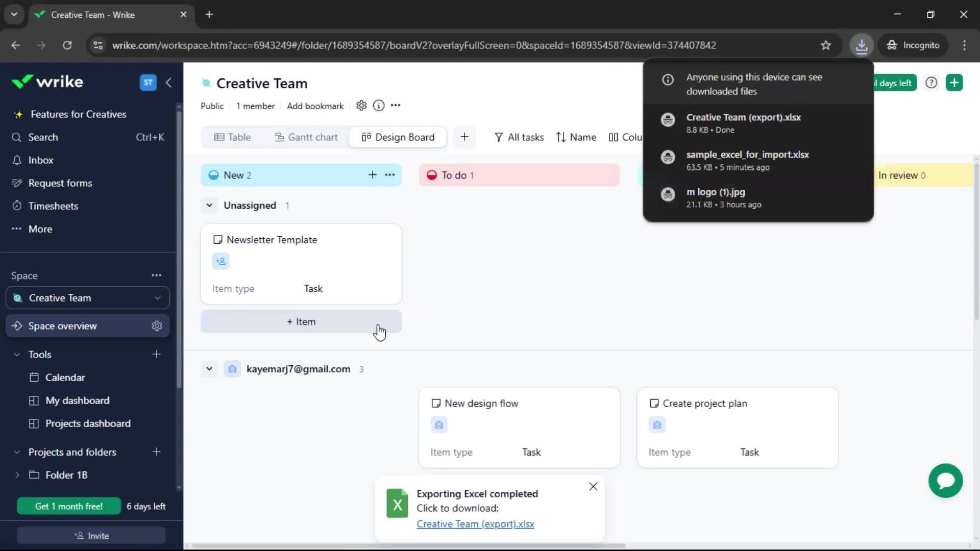The width and height of the screenshot is (980, 551).
Task: Click the green create plus button
Action: tap(954, 83)
